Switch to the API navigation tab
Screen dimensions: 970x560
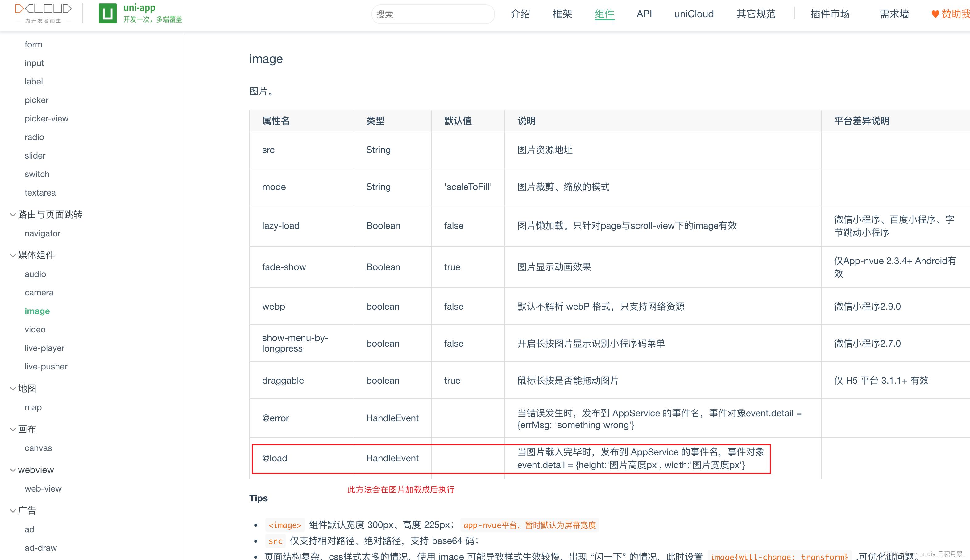644,14
